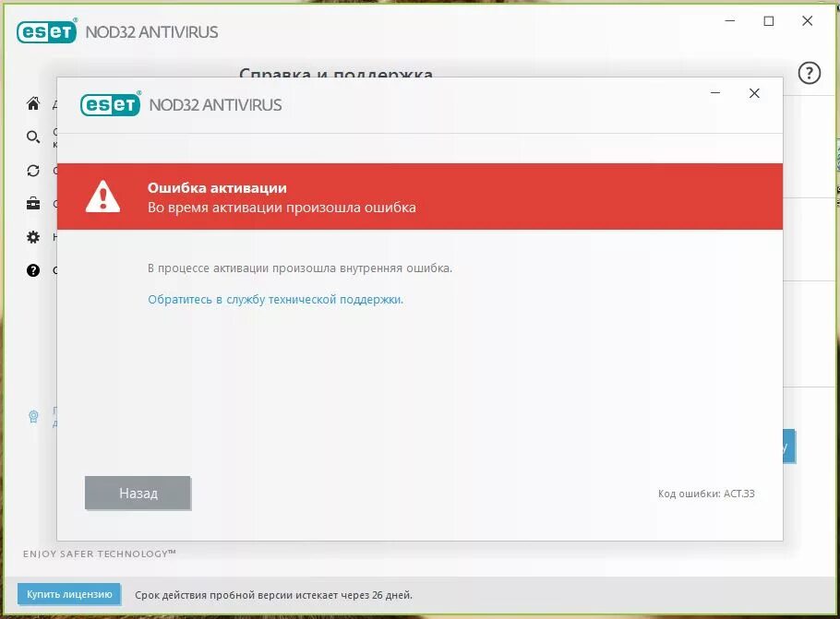This screenshot has width=840, height=619.
Task: Click the home icon in the main window sidebar
Action: pos(33,103)
